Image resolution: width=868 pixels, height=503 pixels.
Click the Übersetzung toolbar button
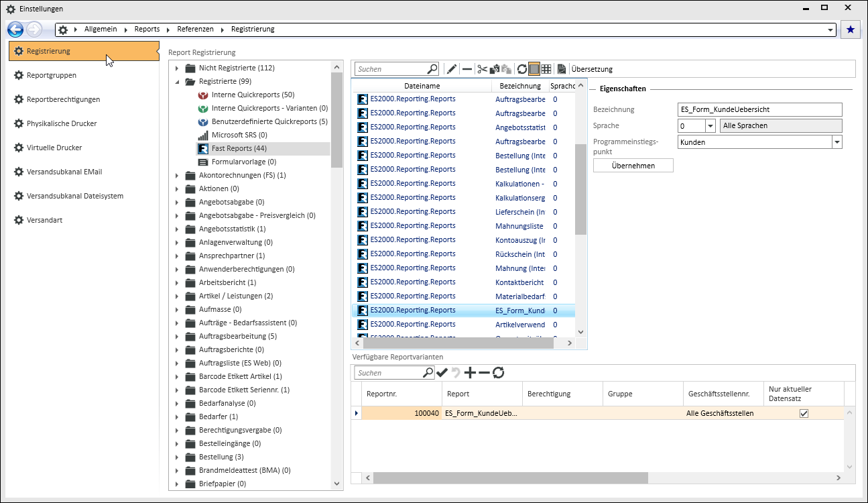pos(591,69)
